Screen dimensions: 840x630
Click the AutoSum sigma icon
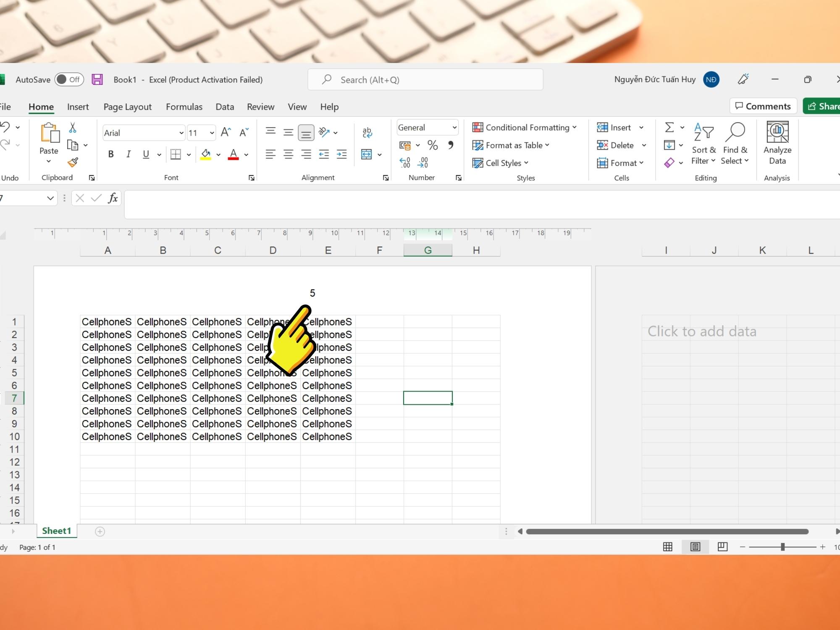[x=669, y=127]
